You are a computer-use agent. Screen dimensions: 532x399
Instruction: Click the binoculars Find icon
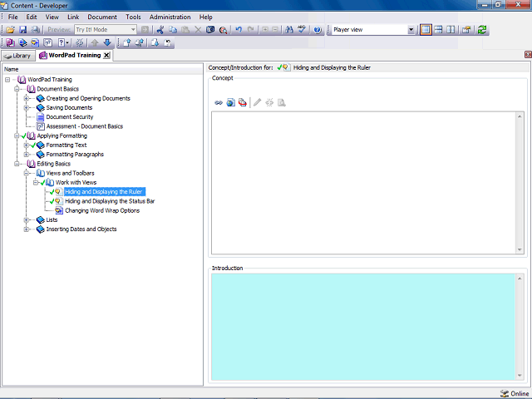click(289, 30)
